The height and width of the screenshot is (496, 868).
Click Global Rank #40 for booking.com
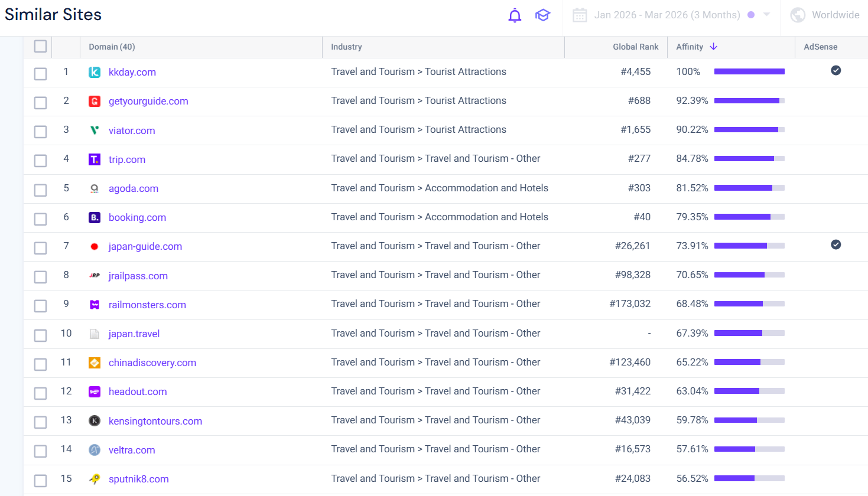[x=642, y=217]
